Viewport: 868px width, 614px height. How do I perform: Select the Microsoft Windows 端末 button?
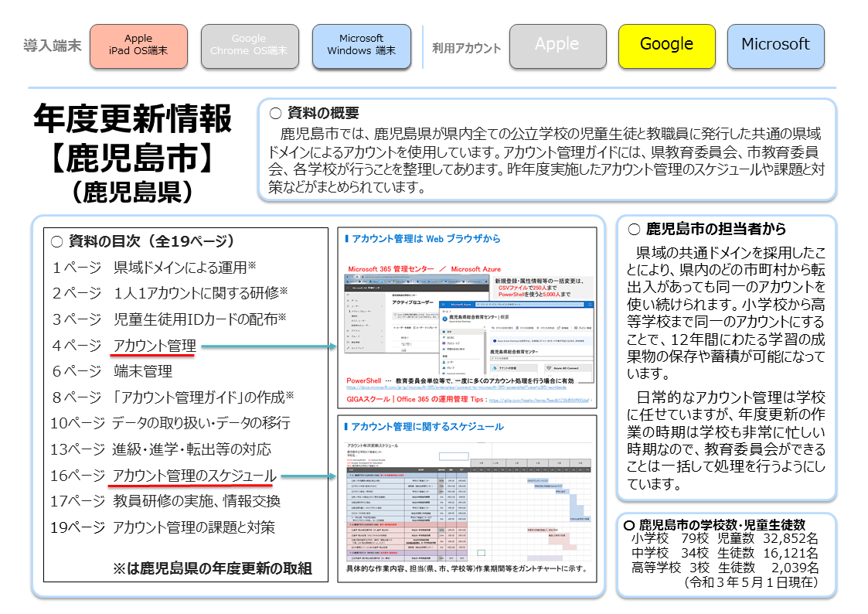pos(362,46)
